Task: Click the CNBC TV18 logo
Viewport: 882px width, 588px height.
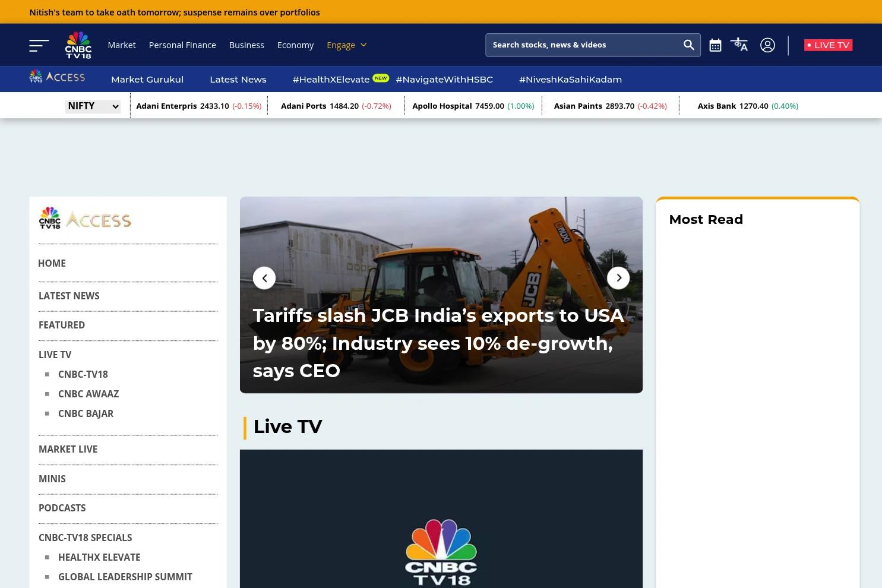Action: pyautogui.click(x=78, y=44)
